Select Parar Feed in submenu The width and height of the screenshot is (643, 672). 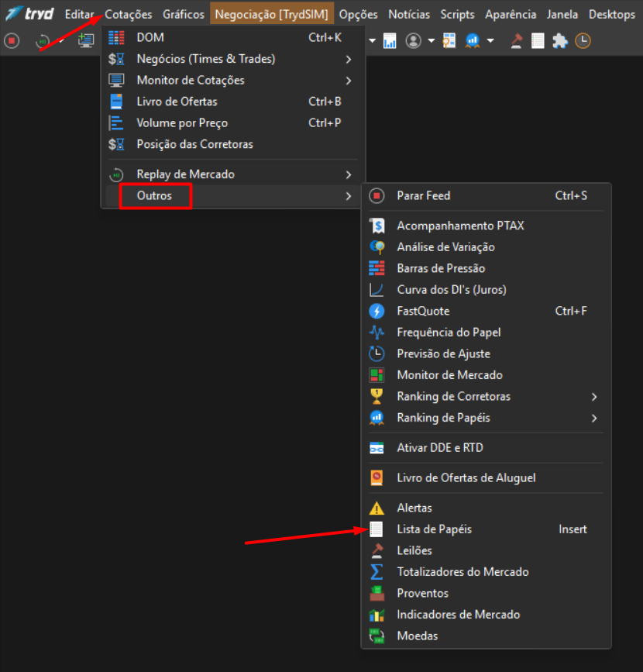486,196
